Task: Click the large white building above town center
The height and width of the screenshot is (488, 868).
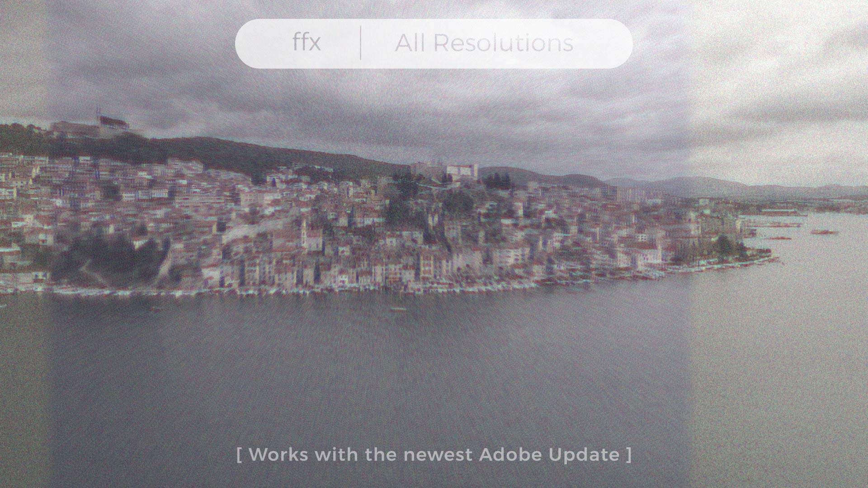Action: (461, 171)
